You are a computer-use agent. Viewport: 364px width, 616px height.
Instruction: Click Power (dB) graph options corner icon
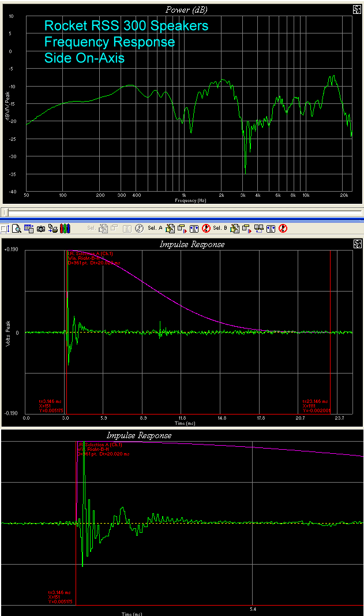357,10
